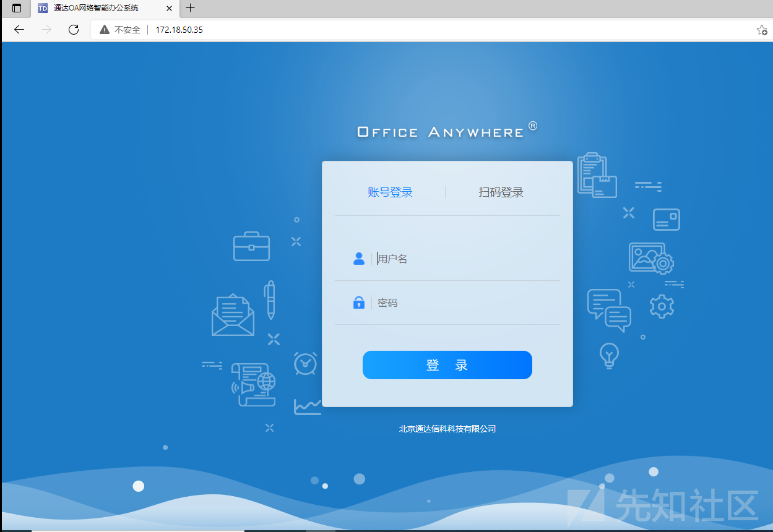Click the blue padlock icon
Screen dimensions: 773x532
[x=359, y=302]
